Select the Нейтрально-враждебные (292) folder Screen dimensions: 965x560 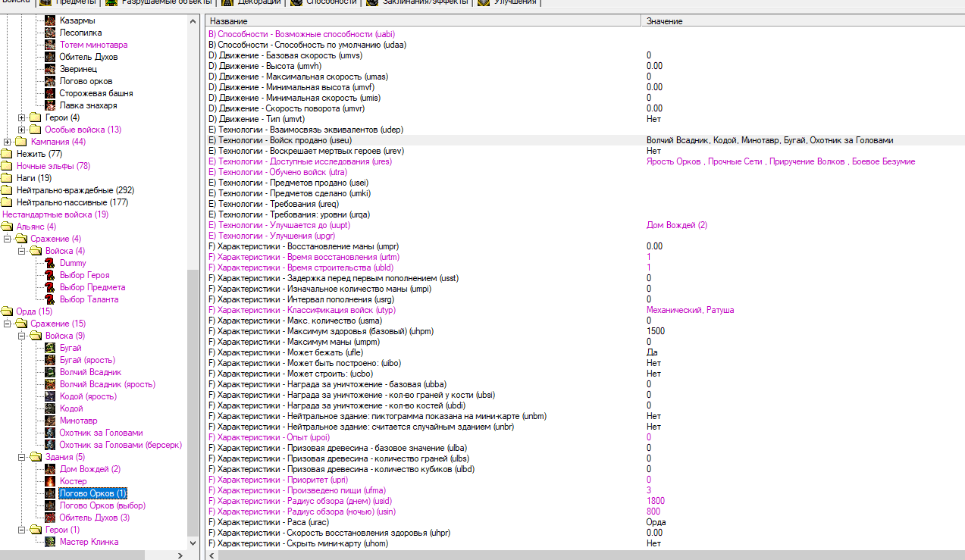75,190
